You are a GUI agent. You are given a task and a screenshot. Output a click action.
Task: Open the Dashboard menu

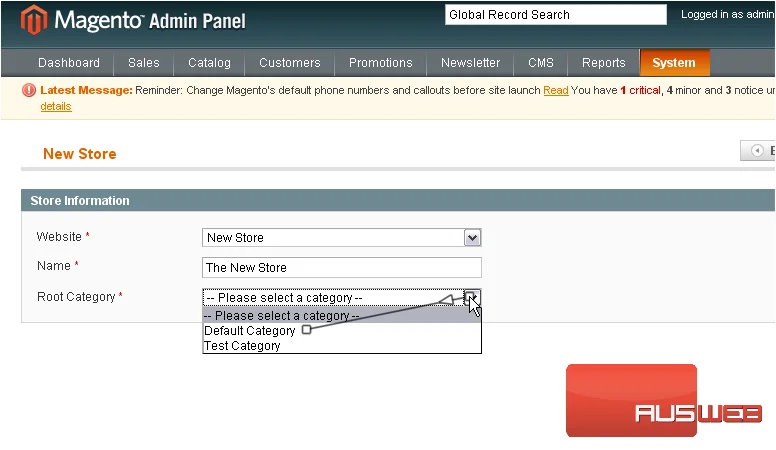pyautogui.click(x=69, y=63)
